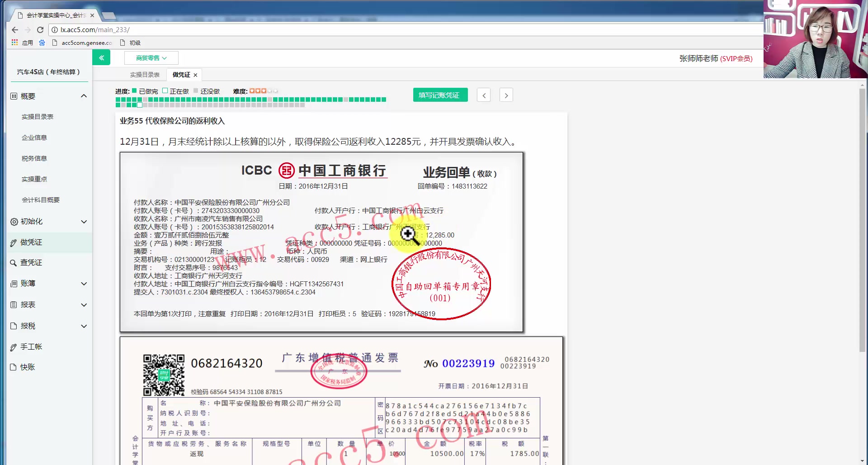Click the 正在做 outlined legend square
868x465 pixels.
click(165, 91)
